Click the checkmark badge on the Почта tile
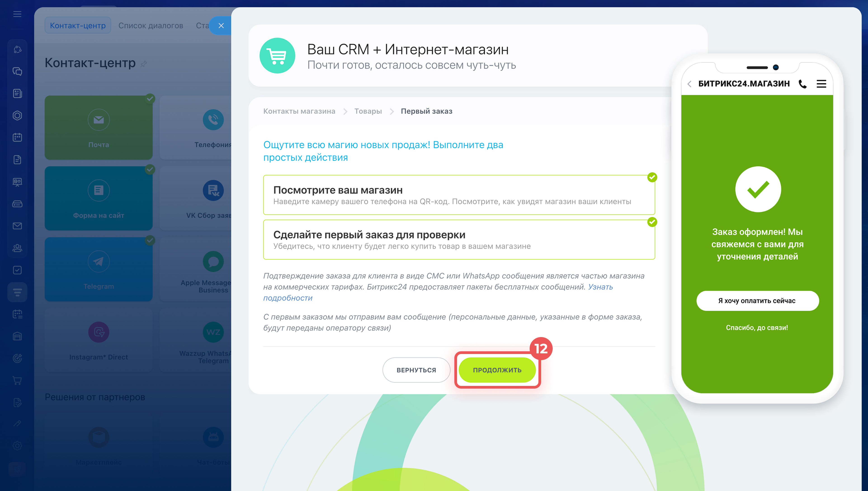The image size is (868, 491). click(150, 99)
